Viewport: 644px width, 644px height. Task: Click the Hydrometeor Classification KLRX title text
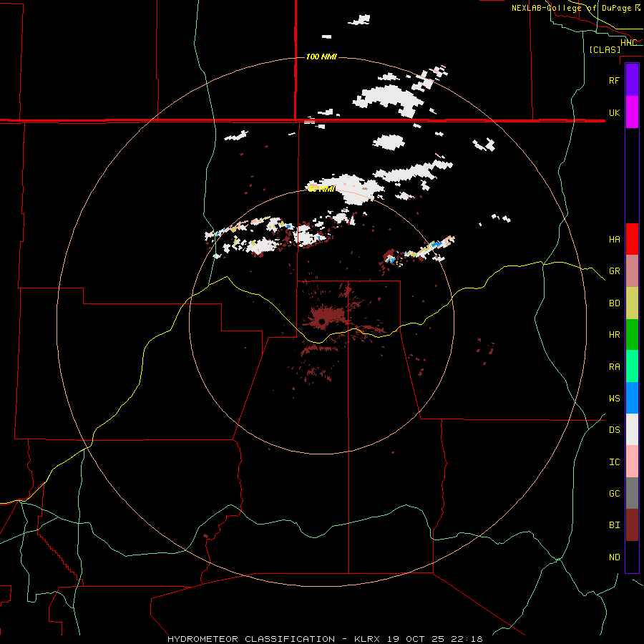point(325,639)
